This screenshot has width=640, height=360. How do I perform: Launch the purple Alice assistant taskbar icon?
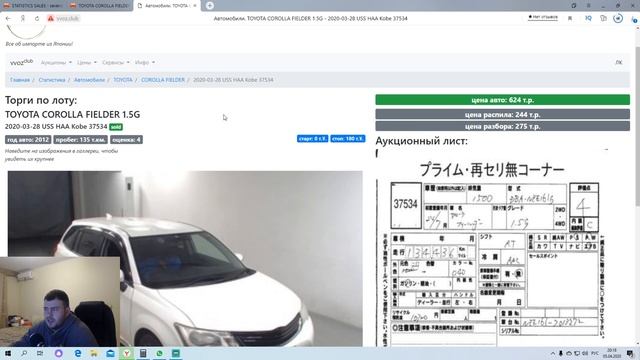pyautogui.click(x=58, y=353)
